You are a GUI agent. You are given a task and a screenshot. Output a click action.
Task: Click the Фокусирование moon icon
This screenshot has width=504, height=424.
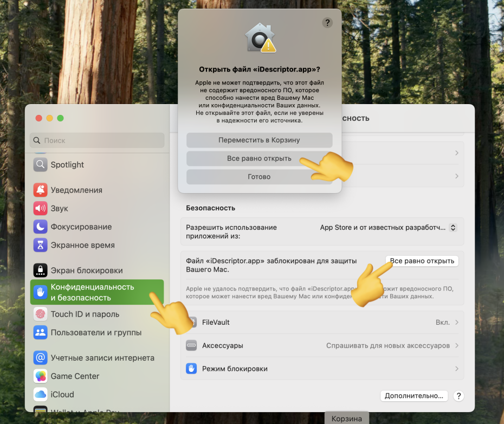[40, 227]
